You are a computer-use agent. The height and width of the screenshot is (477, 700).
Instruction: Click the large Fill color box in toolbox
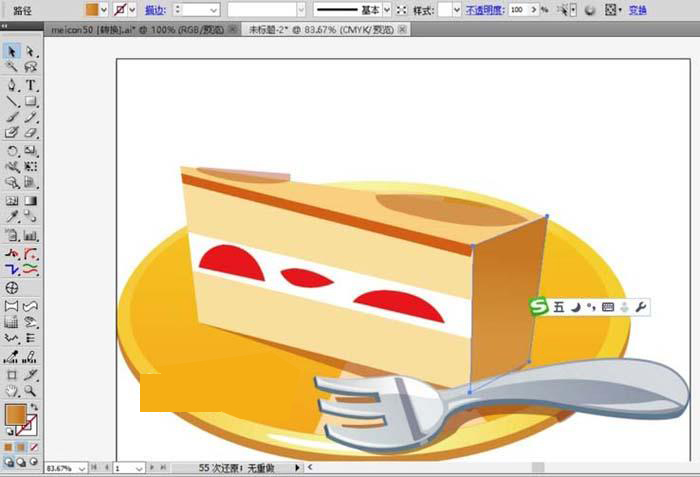16,415
